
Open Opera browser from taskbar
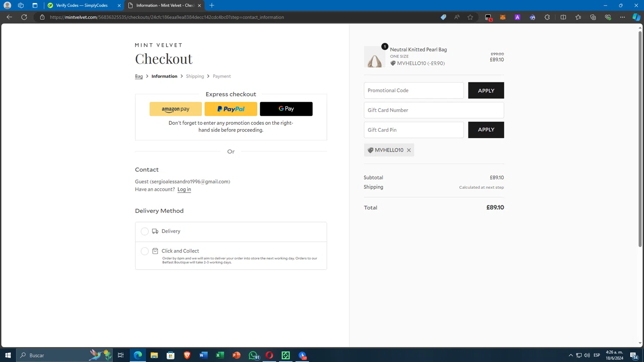click(269, 355)
